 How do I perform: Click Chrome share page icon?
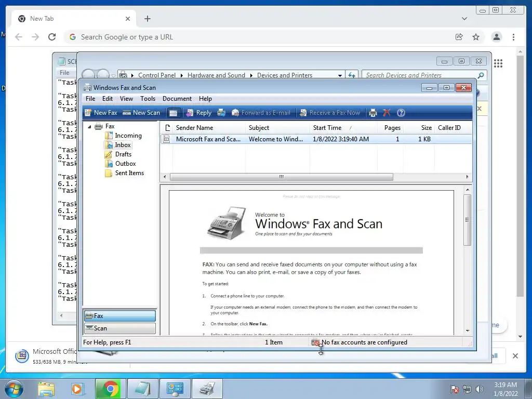[x=459, y=37]
